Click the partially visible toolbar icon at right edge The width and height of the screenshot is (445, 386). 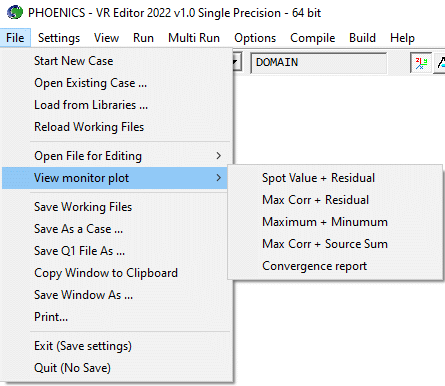(440, 62)
